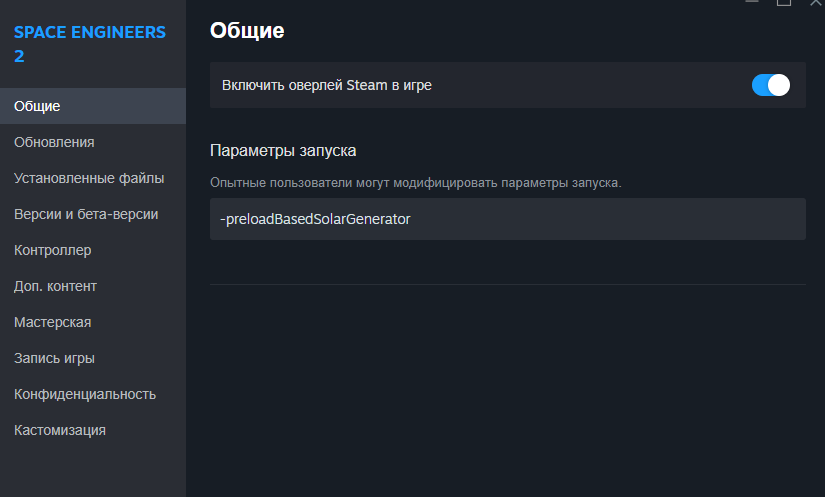This screenshot has height=497, width=825.
Task: Open Установленные файлы section
Action: 93,178
